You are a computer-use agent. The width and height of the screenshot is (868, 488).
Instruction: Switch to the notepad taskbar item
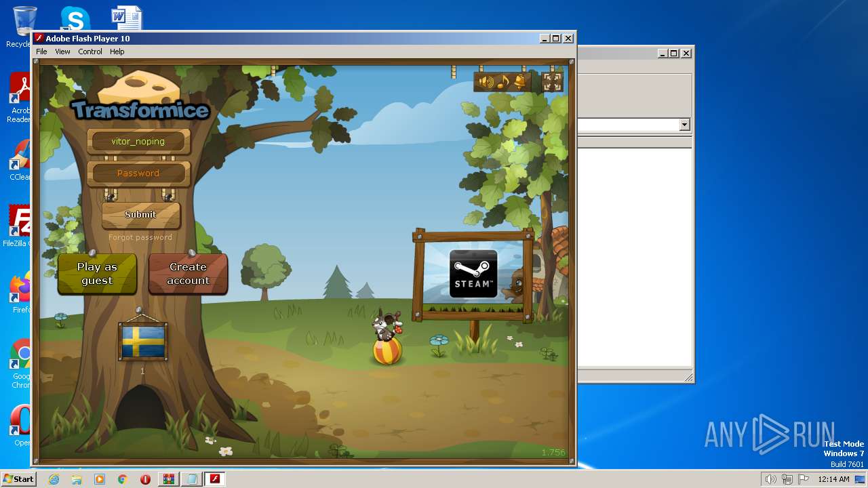(x=192, y=479)
